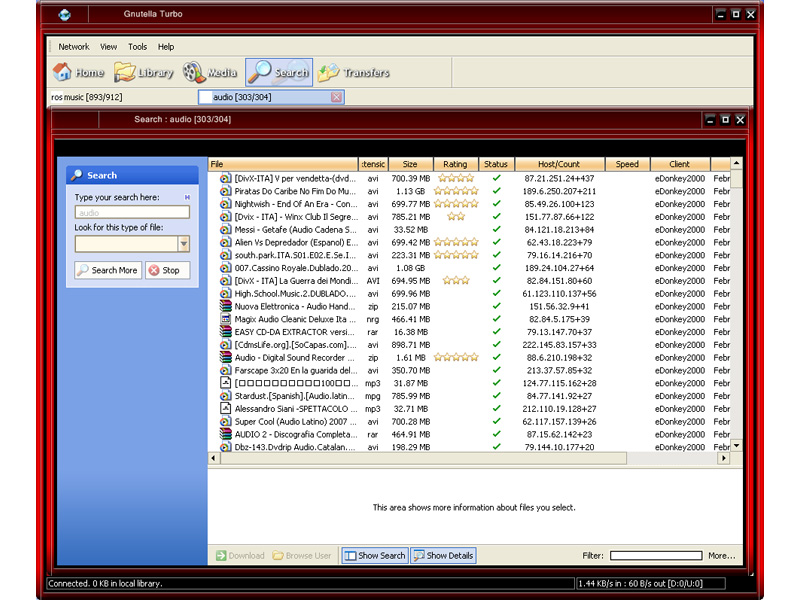Image resolution: width=800 pixels, height=600 pixels.
Task: Click the file icon beside Alessandro Siani mp3
Action: pyautogui.click(x=226, y=409)
